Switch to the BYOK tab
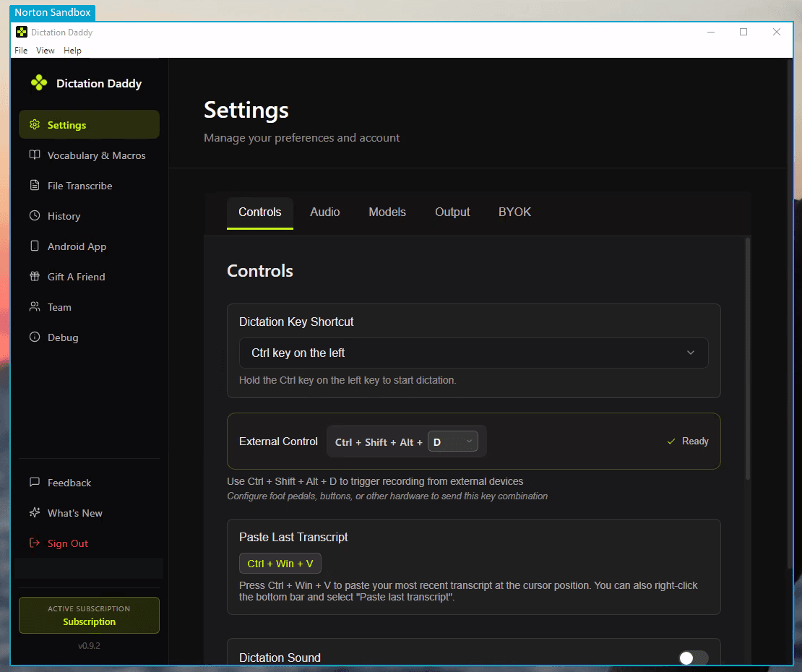The height and width of the screenshot is (672, 802). [514, 212]
